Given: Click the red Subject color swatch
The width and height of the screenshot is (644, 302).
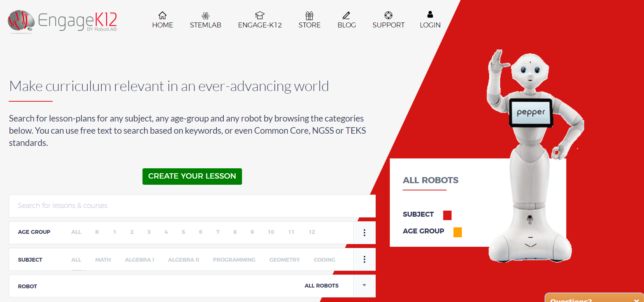Looking at the screenshot, I should pyautogui.click(x=447, y=215).
